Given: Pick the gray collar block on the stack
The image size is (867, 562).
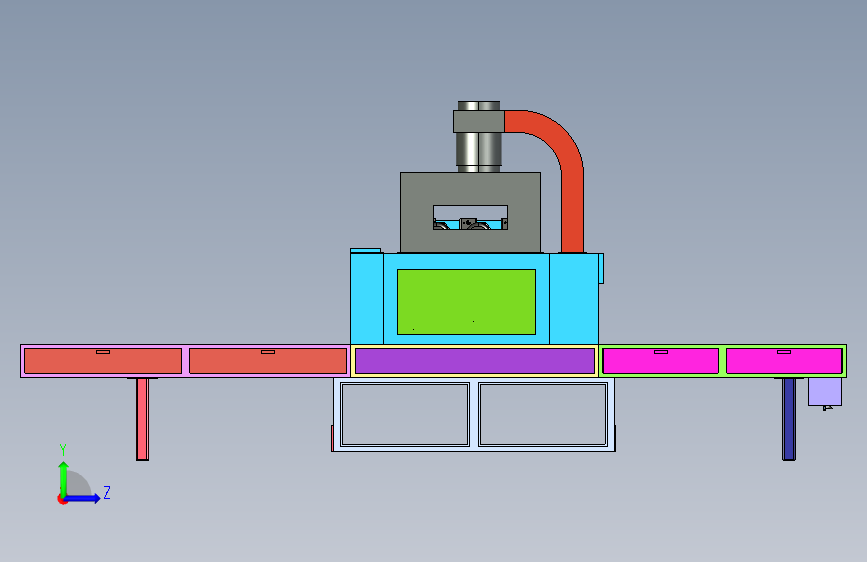Looking at the screenshot, I should coord(479,122).
